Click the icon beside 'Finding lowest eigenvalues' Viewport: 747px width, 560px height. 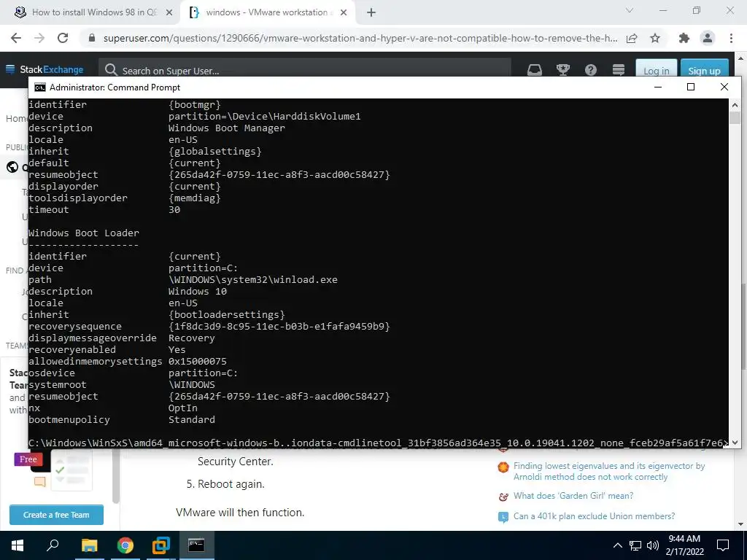pyautogui.click(x=503, y=467)
